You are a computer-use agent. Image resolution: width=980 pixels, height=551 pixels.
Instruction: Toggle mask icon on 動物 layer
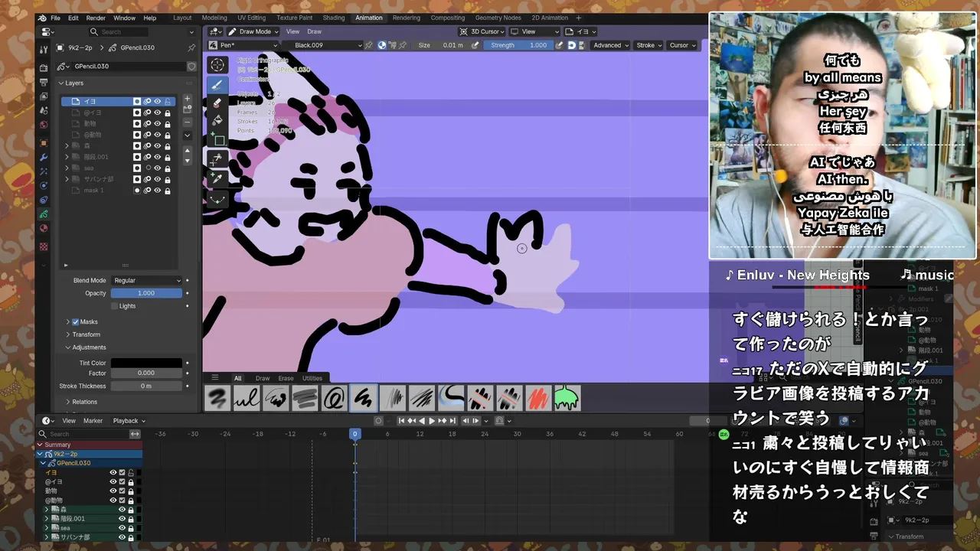tap(137, 123)
